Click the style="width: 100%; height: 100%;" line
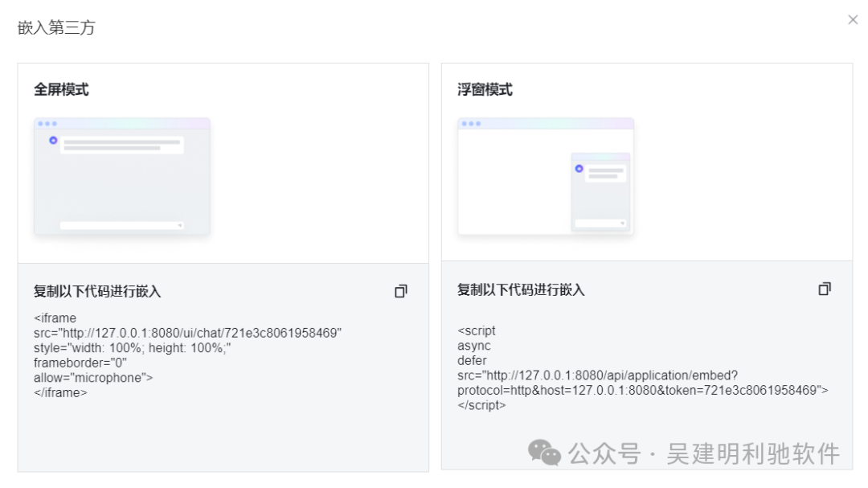This screenshot has width=868, height=488. click(133, 348)
